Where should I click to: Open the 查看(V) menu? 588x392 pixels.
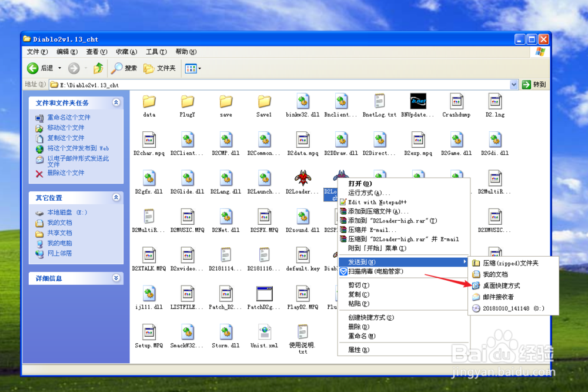[x=96, y=52]
